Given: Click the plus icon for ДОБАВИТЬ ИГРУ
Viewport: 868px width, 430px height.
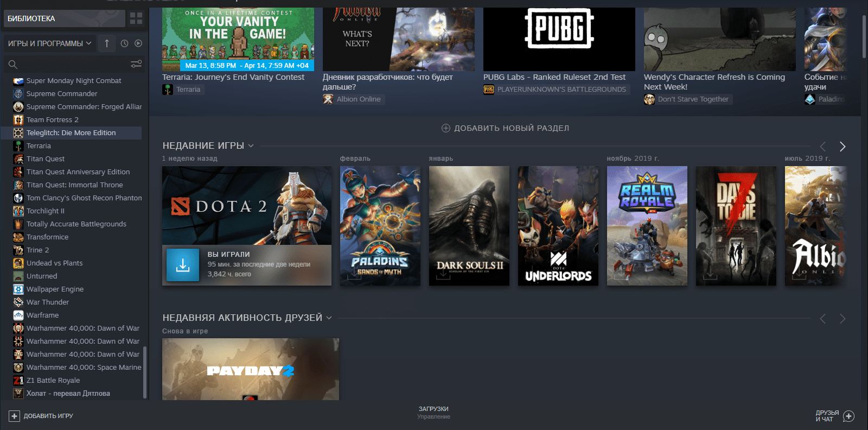Looking at the screenshot, I should pyautogui.click(x=14, y=416).
